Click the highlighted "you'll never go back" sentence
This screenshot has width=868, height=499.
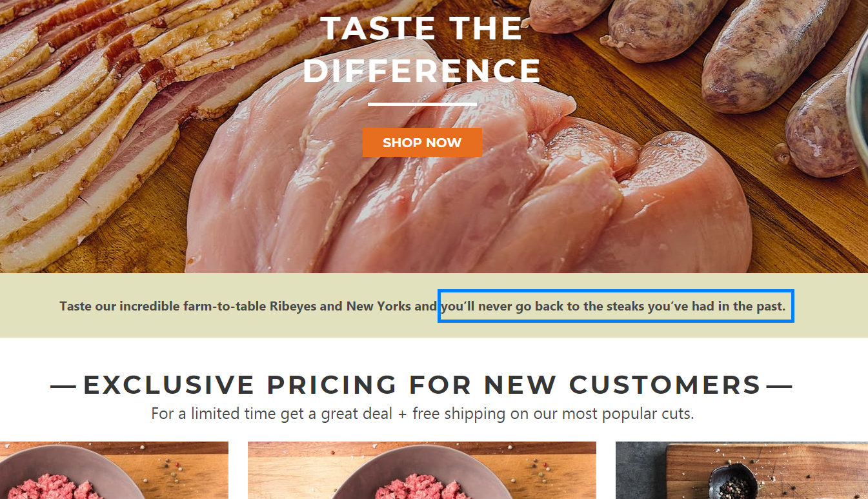point(615,306)
